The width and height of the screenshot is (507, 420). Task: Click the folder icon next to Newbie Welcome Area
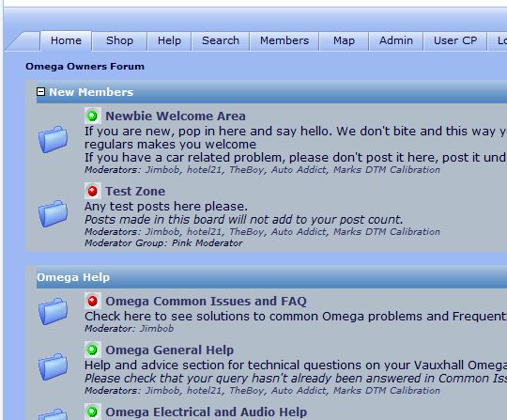(53, 139)
